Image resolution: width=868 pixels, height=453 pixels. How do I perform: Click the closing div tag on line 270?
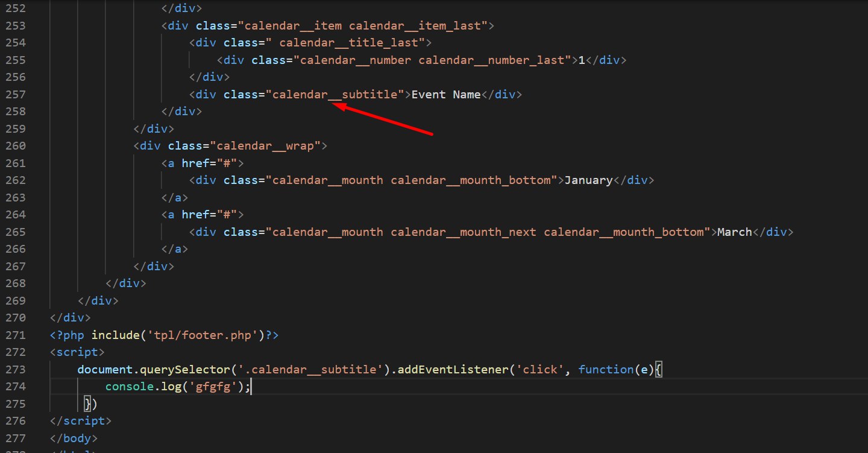tap(71, 317)
